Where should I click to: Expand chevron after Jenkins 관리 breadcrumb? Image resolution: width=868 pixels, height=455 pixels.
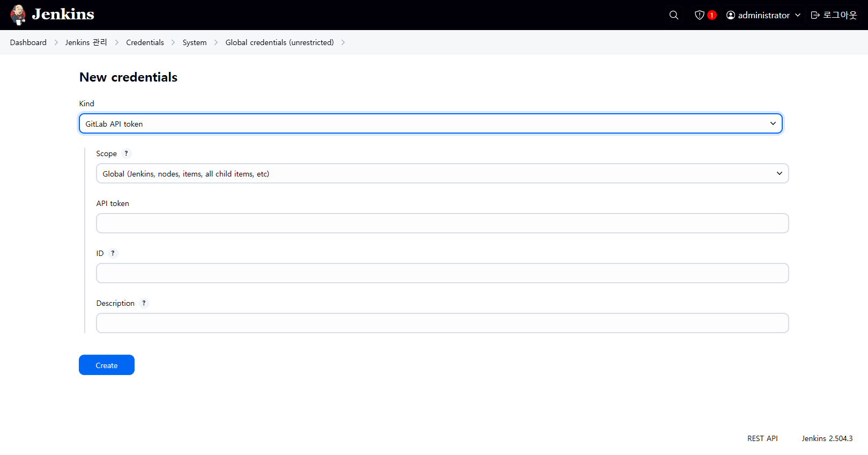coord(116,42)
